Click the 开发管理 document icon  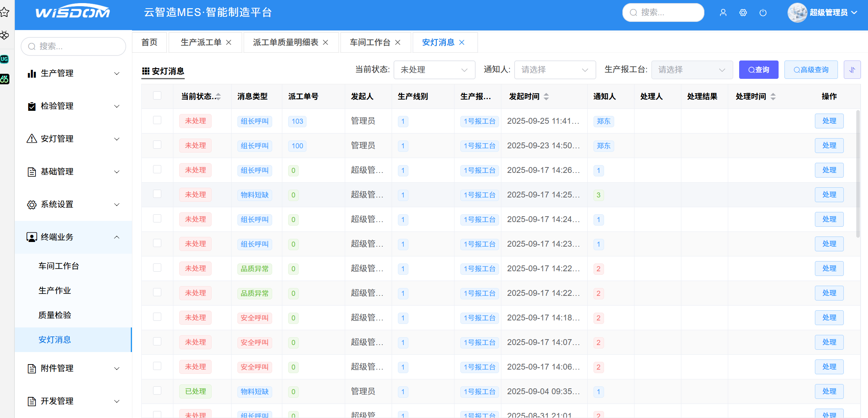tap(32, 401)
